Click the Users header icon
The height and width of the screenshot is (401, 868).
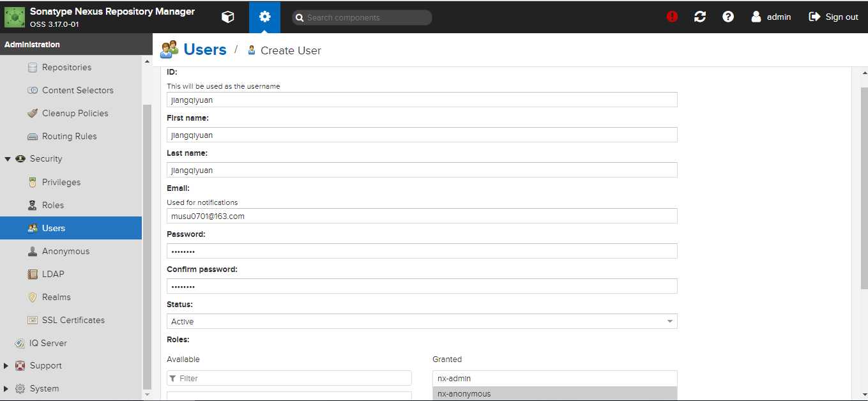click(x=169, y=50)
